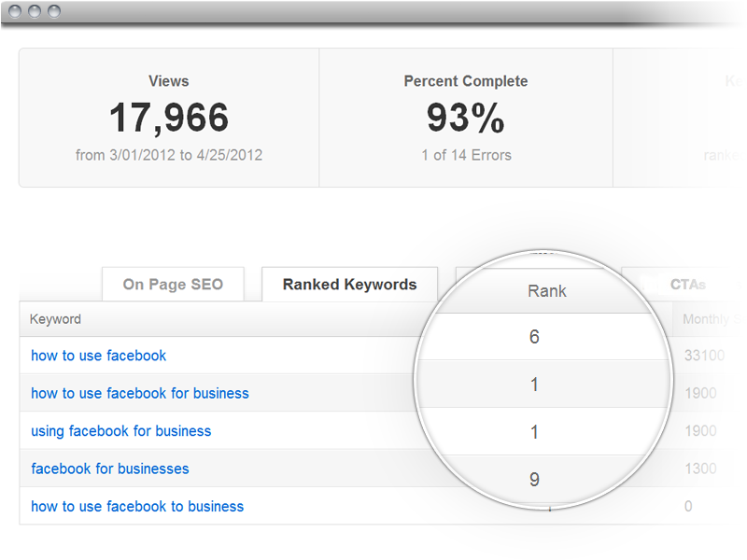Screen dimensions: 747x560
Task: Click the Rank column header
Action: (x=547, y=291)
